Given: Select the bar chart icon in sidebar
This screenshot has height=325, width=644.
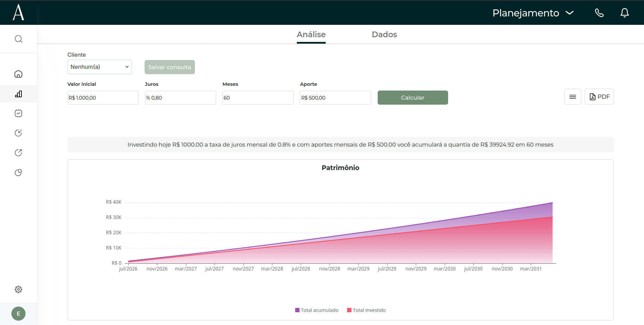Looking at the screenshot, I should (x=18, y=94).
